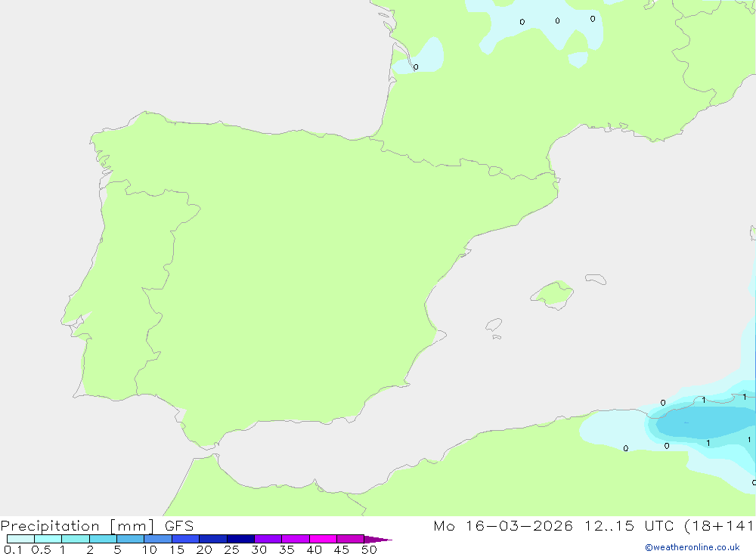Click the '15' legend scale value
The width and height of the screenshot is (756, 554).
click(x=177, y=549)
